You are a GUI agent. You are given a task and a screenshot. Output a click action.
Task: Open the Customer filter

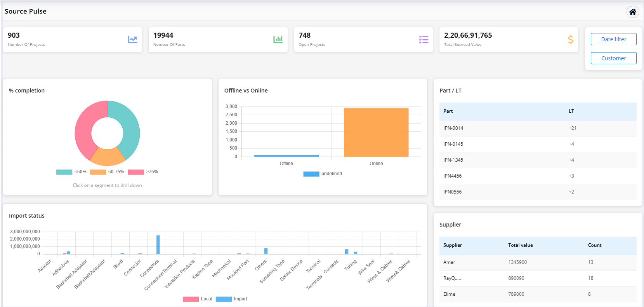click(613, 58)
